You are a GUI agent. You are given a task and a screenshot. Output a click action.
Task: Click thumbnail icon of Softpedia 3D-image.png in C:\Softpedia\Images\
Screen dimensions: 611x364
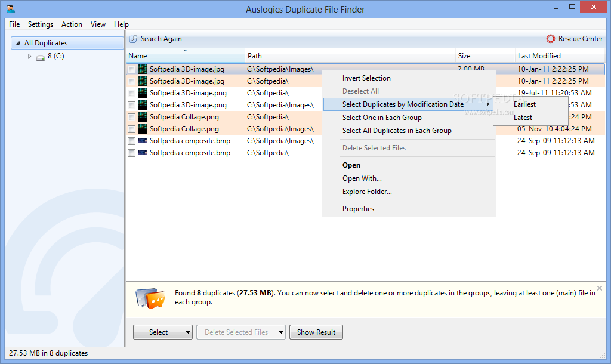[143, 105]
